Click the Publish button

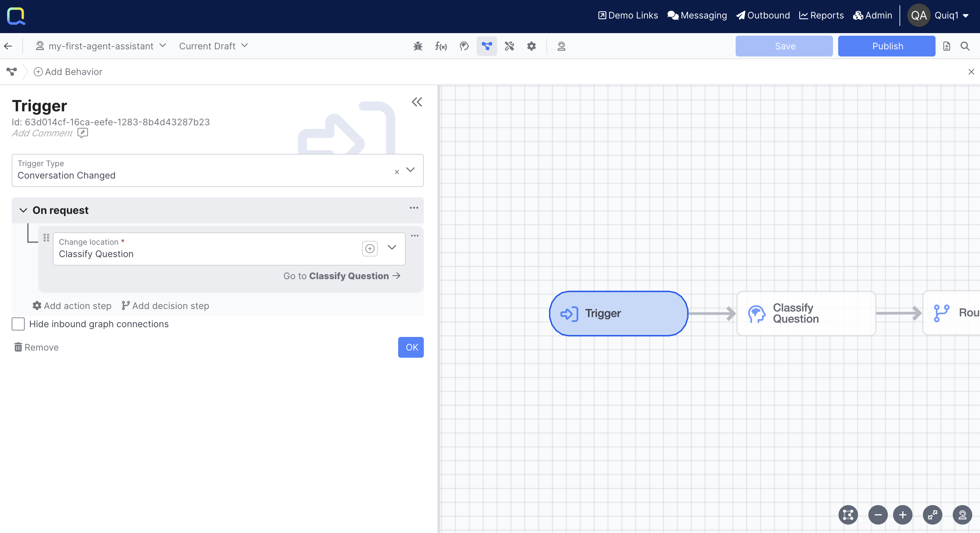pos(887,46)
